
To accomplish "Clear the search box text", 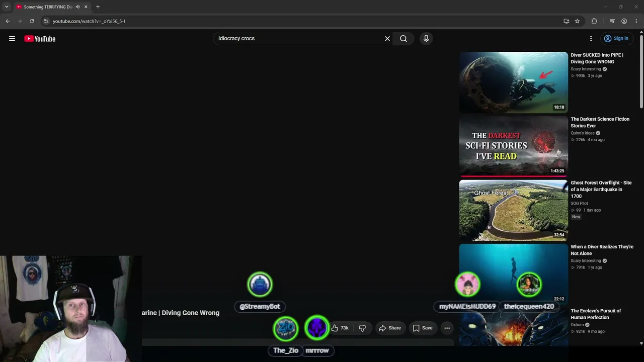I will point(387,39).
